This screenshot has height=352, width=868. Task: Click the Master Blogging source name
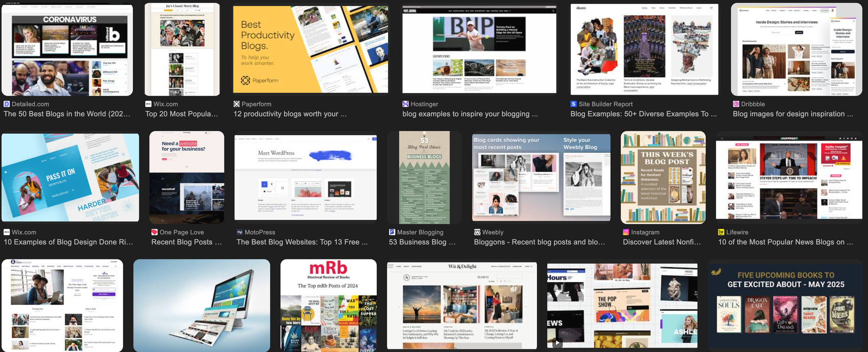[x=420, y=232]
